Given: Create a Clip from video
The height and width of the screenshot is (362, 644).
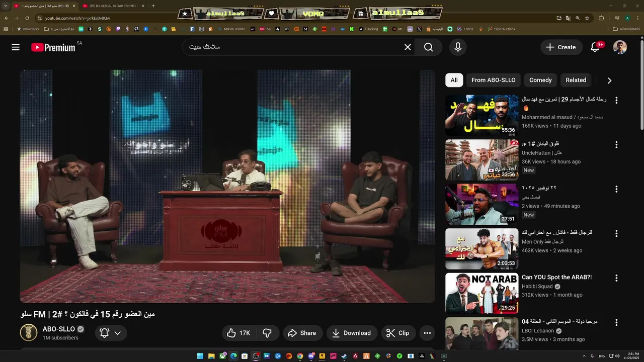Looking at the screenshot, I should click(397, 333).
